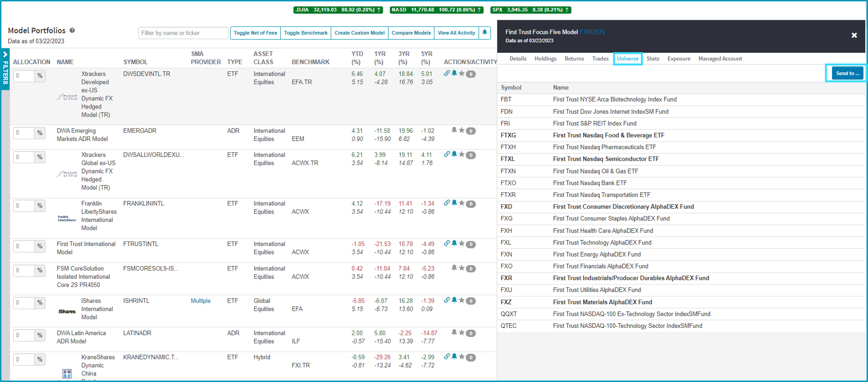Open the Managed Account tab

coord(720,59)
